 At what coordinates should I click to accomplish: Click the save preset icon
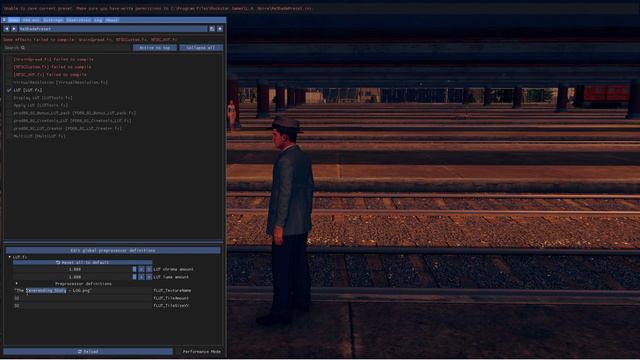click(212, 29)
